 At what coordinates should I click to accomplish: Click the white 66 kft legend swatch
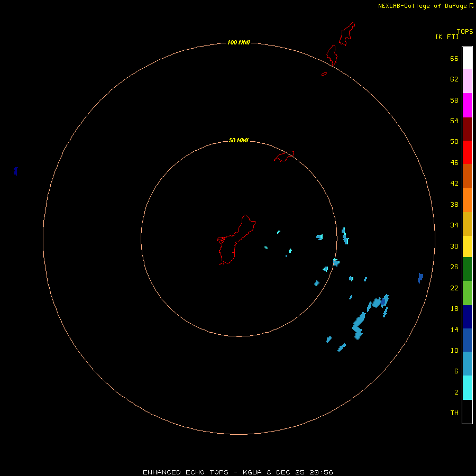tap(467, 58)
